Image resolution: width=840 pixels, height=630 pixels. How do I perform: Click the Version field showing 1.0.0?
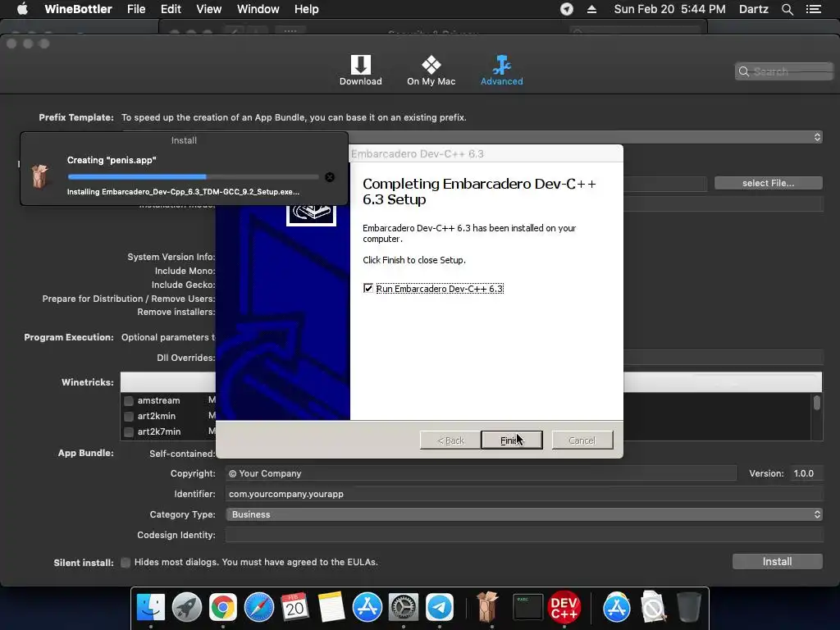coord(806,473)
